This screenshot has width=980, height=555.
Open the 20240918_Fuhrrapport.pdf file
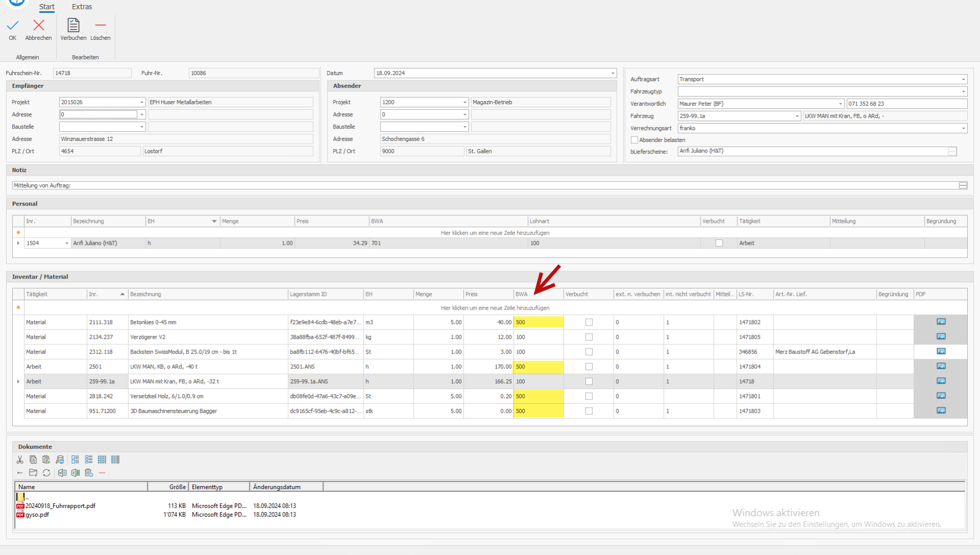tap(60, 506)
